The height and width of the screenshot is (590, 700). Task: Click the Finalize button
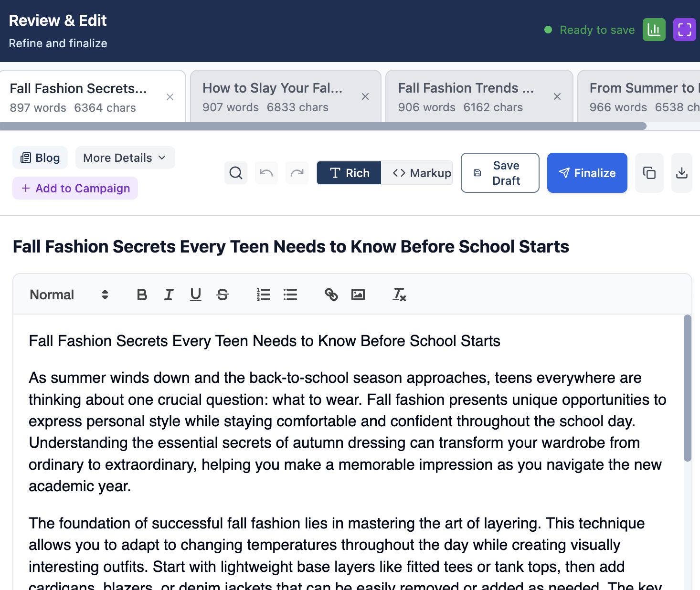pyautogui.click(x=587, y=173)
